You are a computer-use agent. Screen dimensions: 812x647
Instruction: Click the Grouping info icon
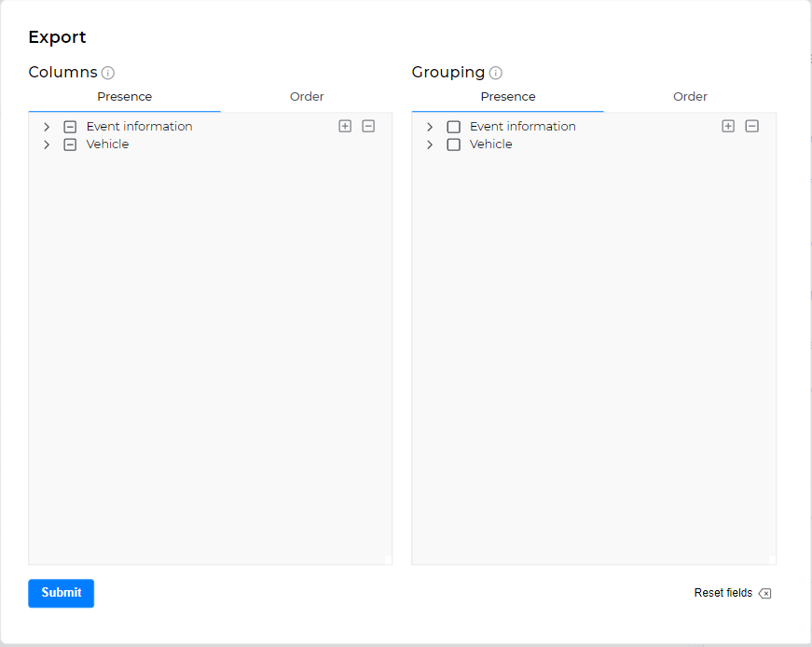(x=496, y=73)
